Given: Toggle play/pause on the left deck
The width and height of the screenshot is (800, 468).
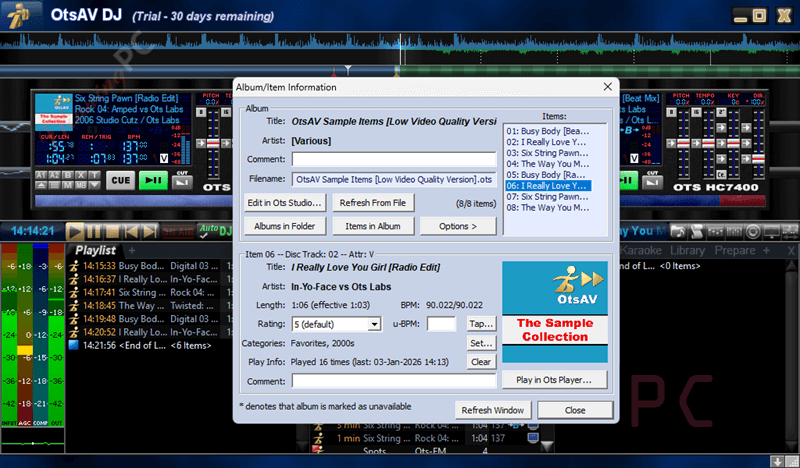Looking at the screenshot, I should 154,180.
